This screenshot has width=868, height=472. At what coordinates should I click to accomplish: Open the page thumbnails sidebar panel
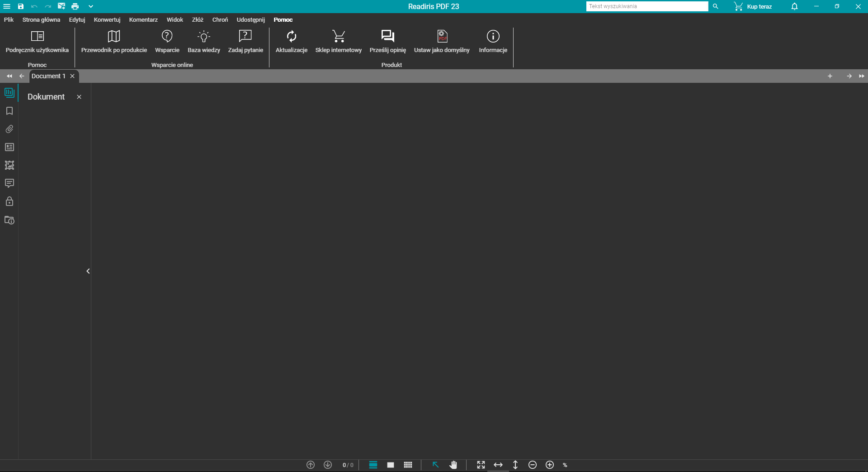9,93
